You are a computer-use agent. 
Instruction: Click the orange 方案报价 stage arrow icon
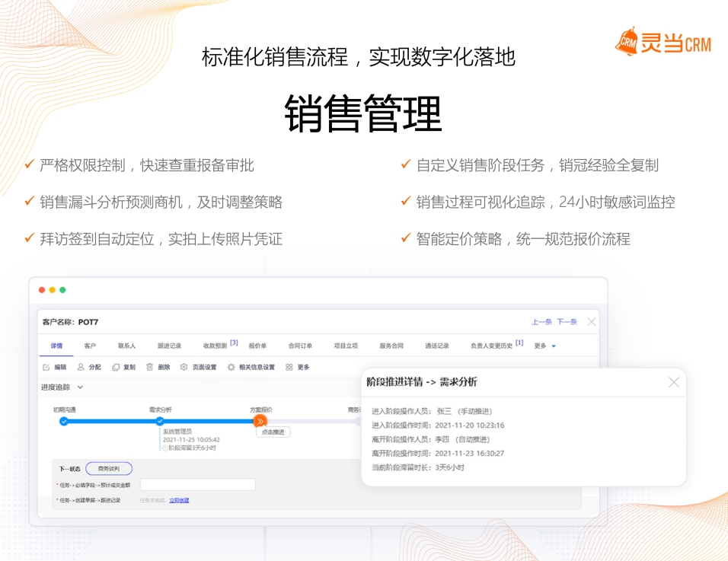coord(260,421)
